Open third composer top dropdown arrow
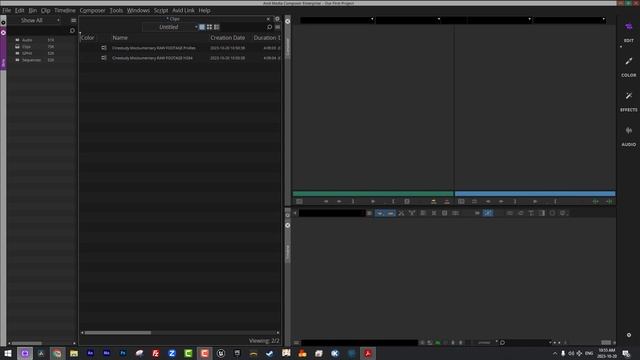The height and width of the screenshot is (360, 640). 529,19
